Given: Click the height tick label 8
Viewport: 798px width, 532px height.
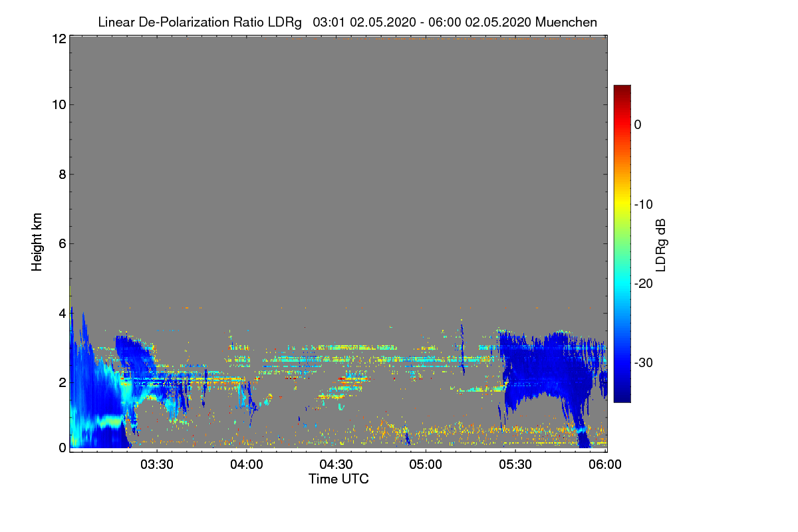Looking at the screenshot, I should (62, 174).
